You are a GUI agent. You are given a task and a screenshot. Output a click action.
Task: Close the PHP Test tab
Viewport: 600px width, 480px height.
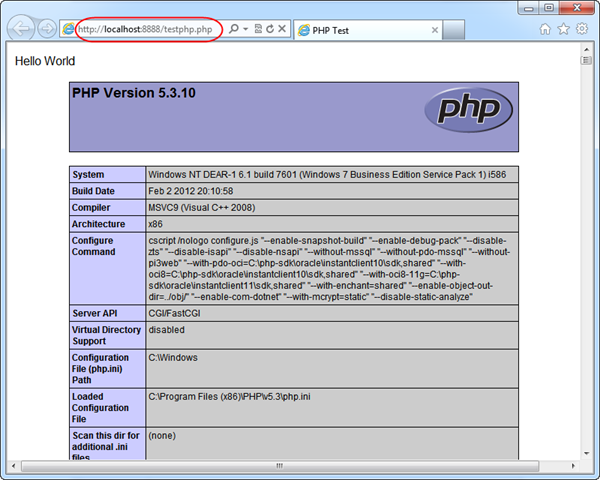435,30
